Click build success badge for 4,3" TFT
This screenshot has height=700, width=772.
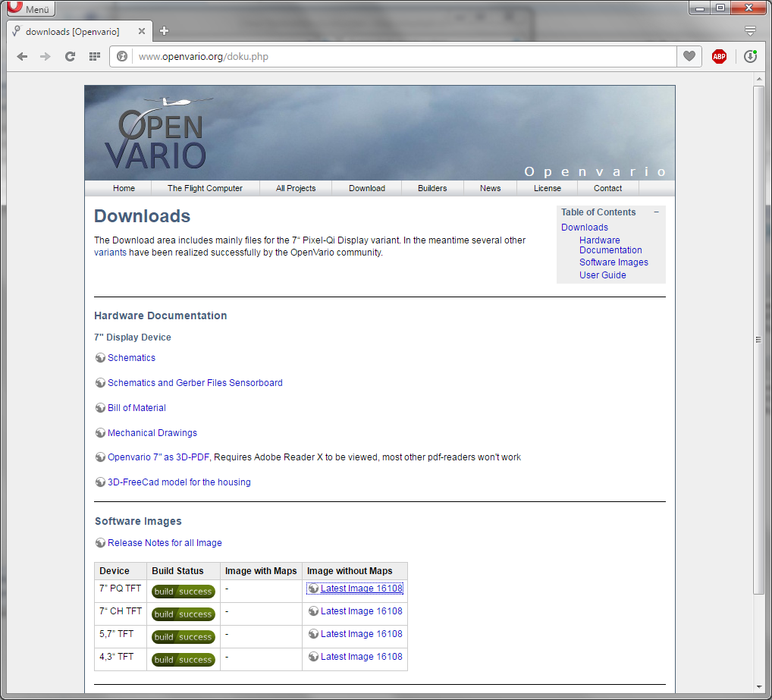184,659
